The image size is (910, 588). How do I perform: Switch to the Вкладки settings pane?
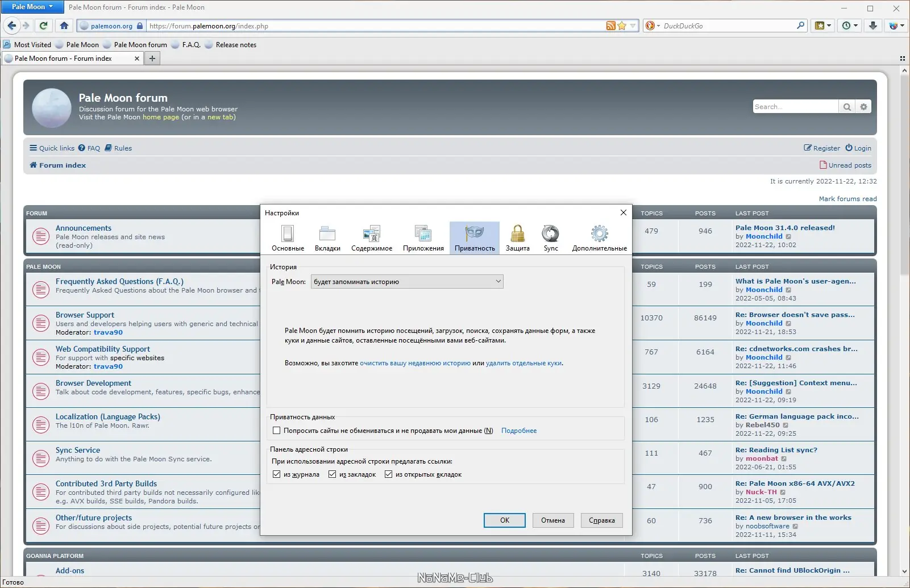pos(327,238)
